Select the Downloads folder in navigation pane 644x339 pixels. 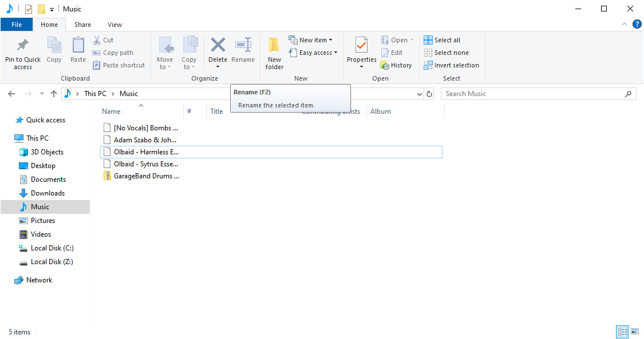coord(48,193)
